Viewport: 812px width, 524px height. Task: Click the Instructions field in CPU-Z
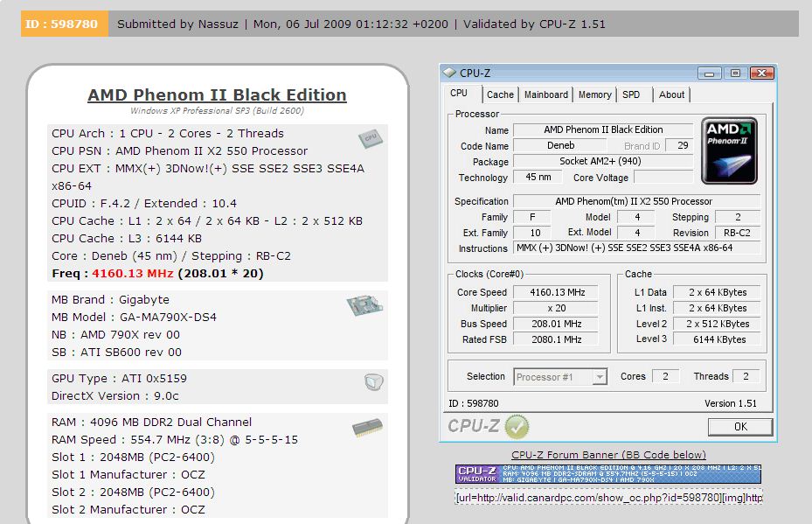click(x=636, y=248)
